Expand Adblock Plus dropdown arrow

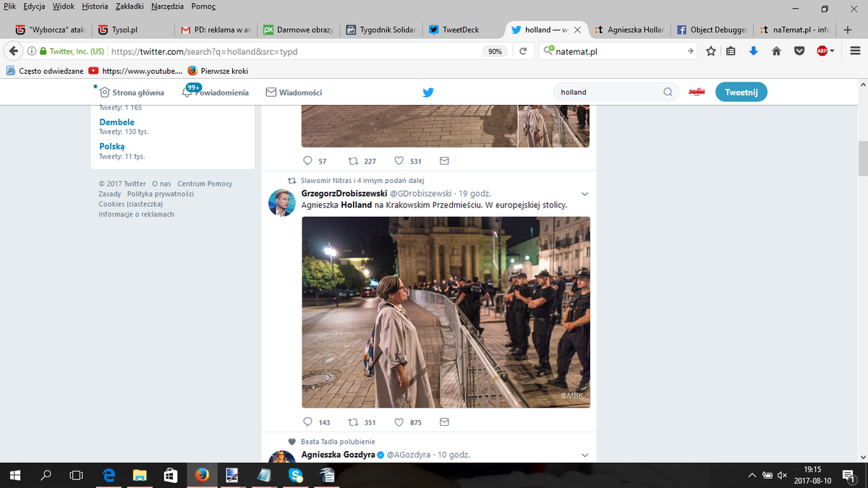pyautogui.click(x=833, y=51)
